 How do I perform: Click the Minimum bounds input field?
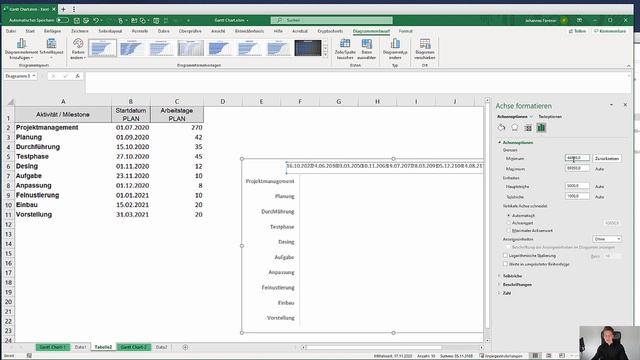click(x=577, y=158)
